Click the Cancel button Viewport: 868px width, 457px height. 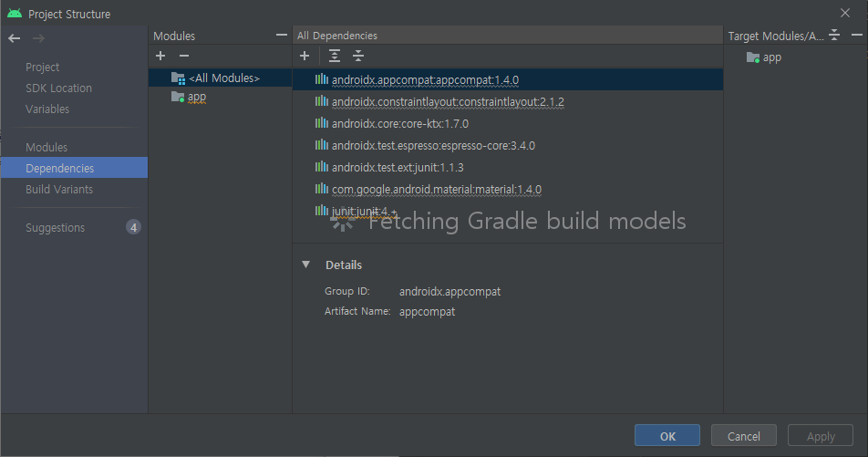743,435
